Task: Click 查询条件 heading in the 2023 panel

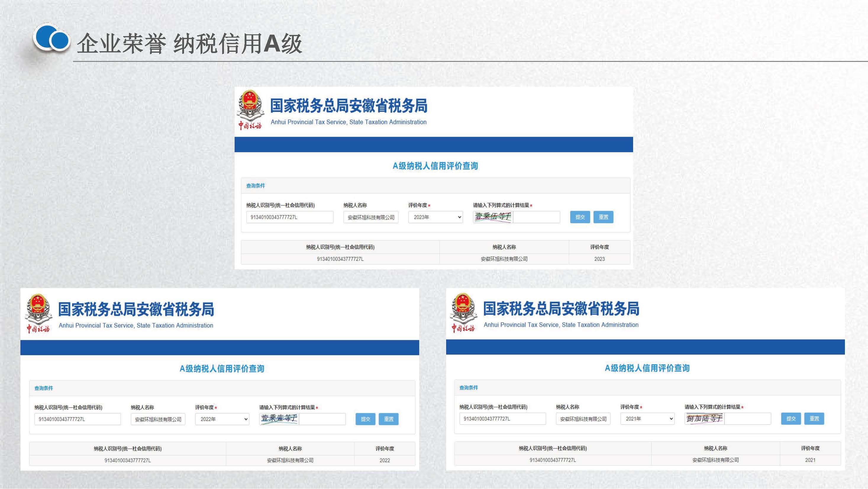Action: (x=255, y=186)
